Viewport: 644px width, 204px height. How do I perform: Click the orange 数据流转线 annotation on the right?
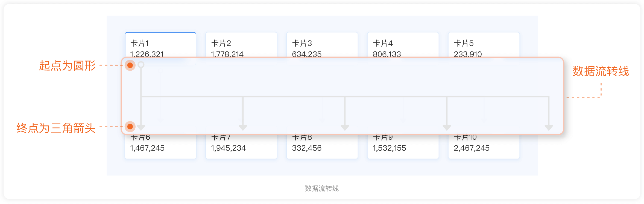[x=601, y=71]
